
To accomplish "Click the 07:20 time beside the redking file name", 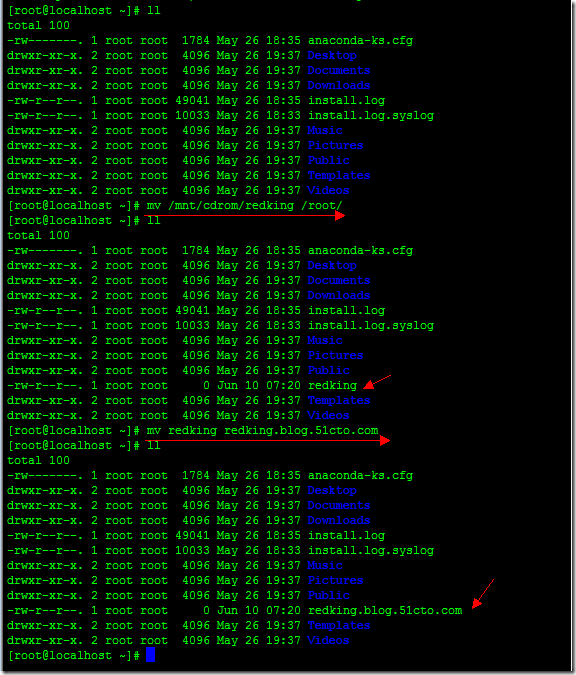I will click(x=283, y=385).
